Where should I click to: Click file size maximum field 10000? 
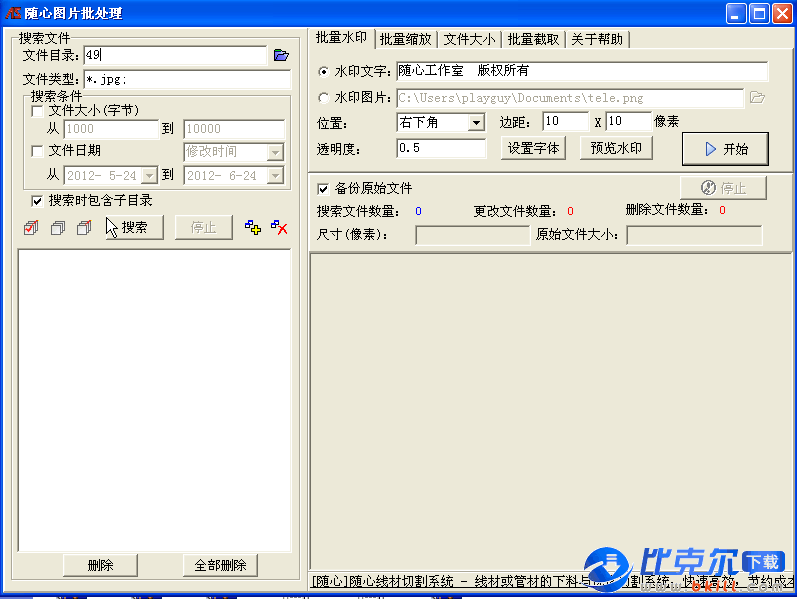click(234, 129)
